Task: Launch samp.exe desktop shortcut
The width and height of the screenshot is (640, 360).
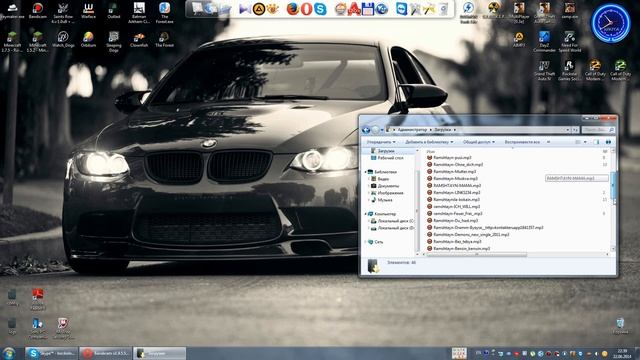Action: [x=569, y=11]
